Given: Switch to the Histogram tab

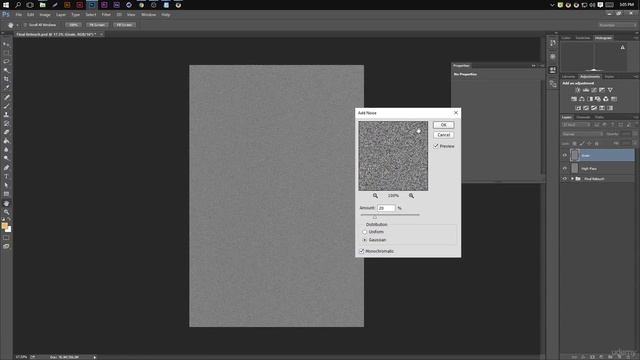Looking at the screenshot, I should pos(603,38).
